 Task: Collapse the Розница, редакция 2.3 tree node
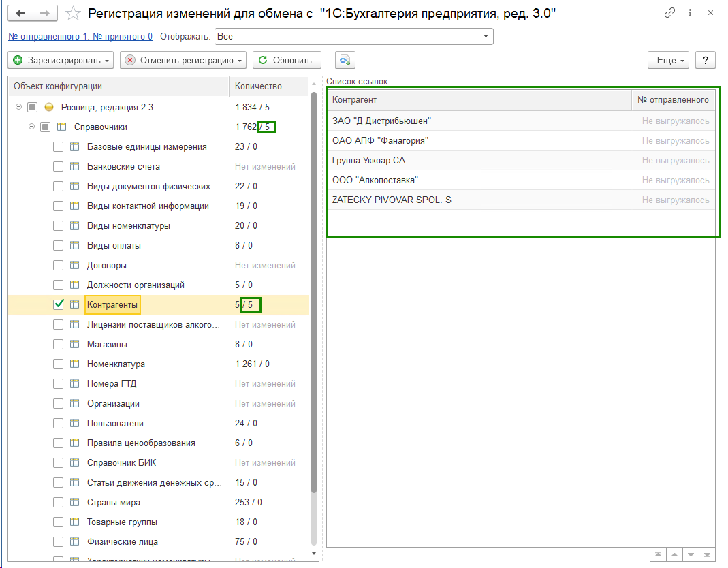pos(18,107)
